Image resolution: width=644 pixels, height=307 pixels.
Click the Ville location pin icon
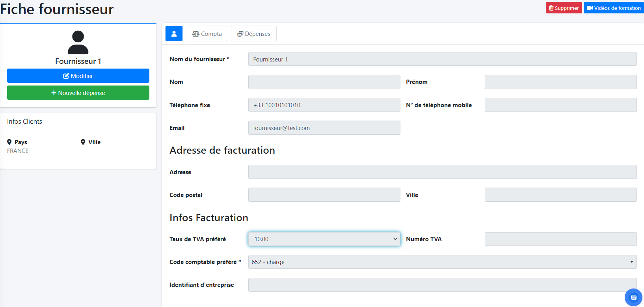click(x=83, y=142)
